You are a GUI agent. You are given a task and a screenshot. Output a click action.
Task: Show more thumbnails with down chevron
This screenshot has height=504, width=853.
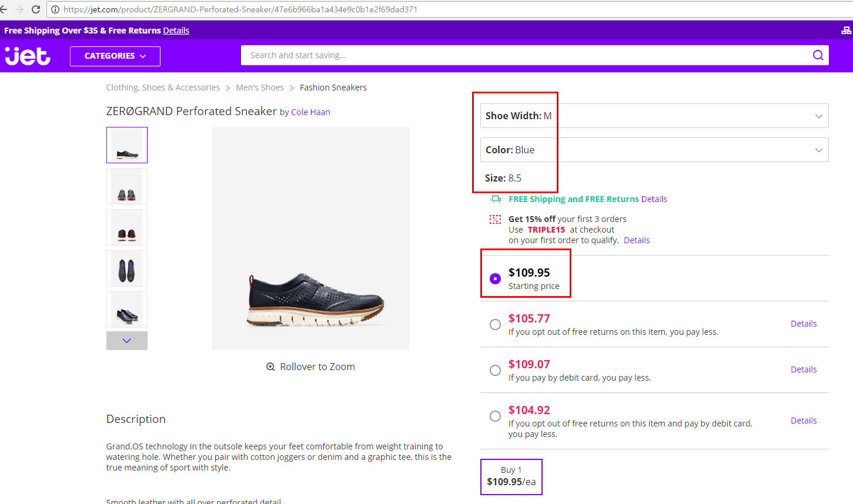click(127, 341)
